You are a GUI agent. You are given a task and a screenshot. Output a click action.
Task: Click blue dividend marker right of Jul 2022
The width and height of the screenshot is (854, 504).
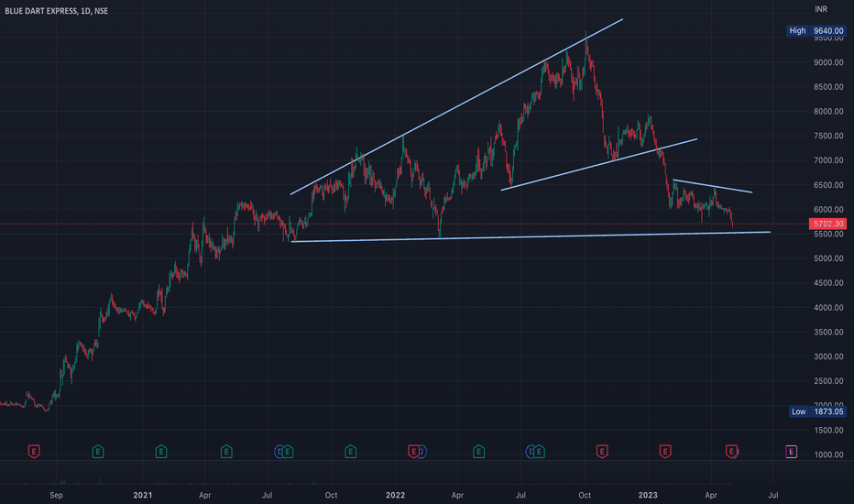tap(530, 451)
